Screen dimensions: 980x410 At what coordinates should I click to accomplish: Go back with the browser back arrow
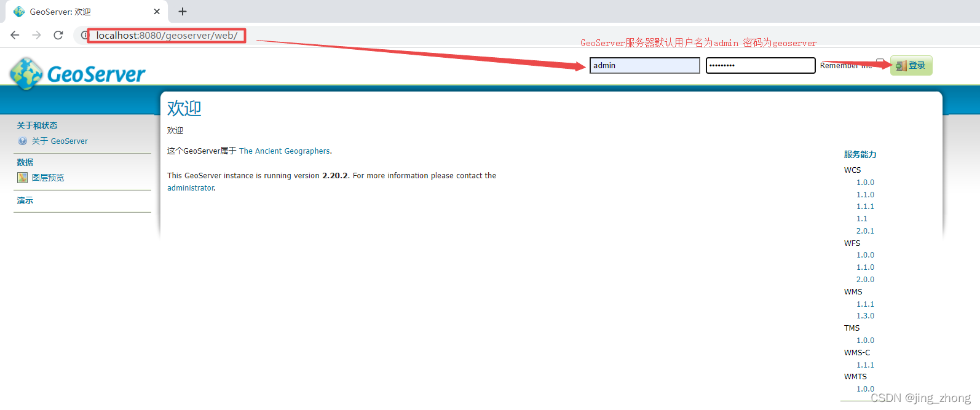15,35
